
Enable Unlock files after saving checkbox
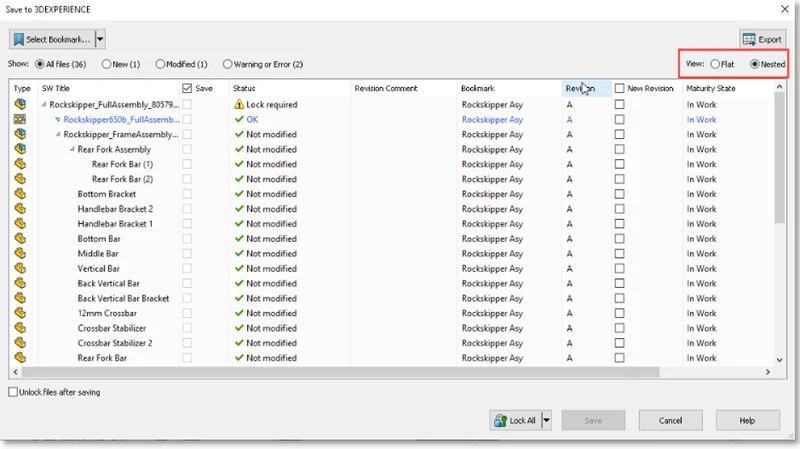click(x=13, y=392)
